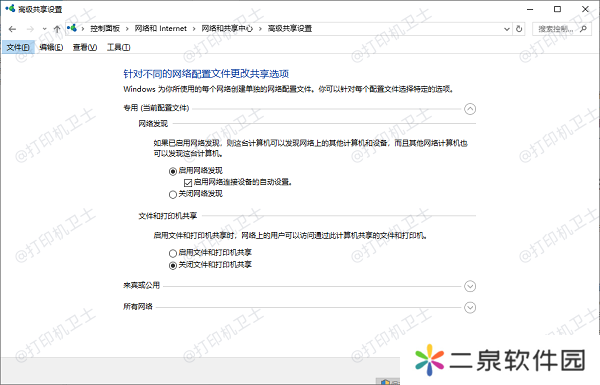Click 网络和共享中心 breadcrumb
Screen dimensions: 600x385
[x=227, y=29]
